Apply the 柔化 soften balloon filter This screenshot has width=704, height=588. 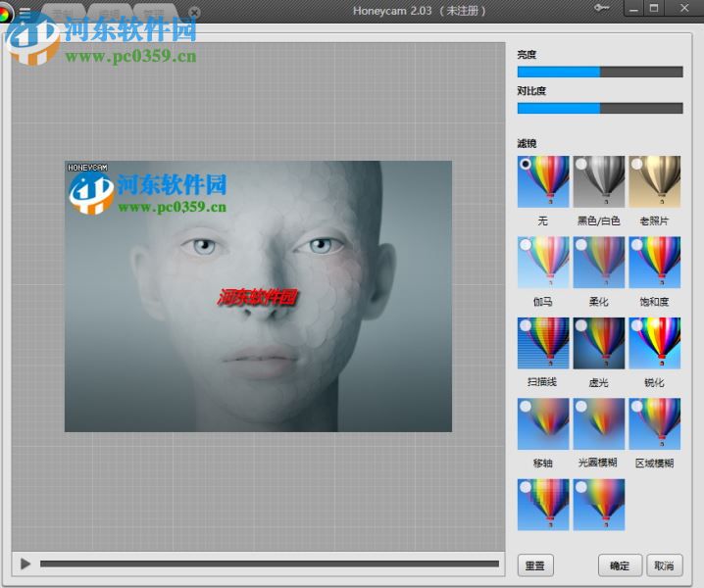pyautogui.click(x=598, y=262)
